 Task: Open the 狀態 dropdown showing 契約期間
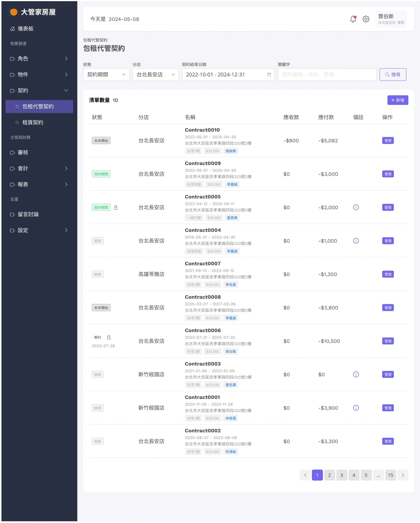click(106, 75)
